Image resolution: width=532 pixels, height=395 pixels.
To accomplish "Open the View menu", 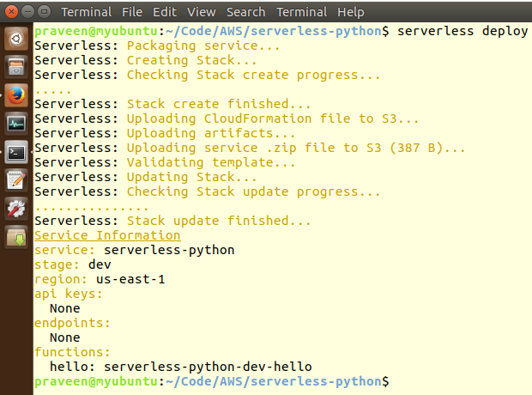I will click(x=201, y=12).
